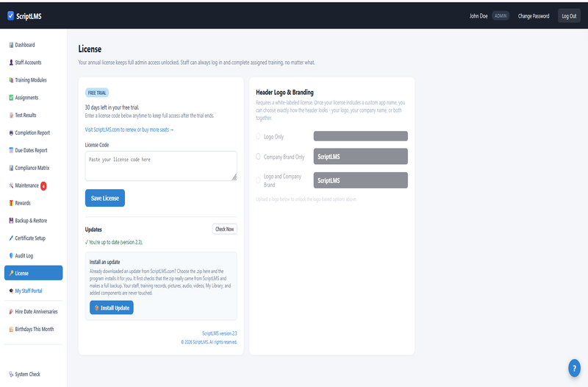The height and width of the screenshot is (387, 588).
Task: Click the red Maintenance badge showing 4
Action: (x=43, y=186)
